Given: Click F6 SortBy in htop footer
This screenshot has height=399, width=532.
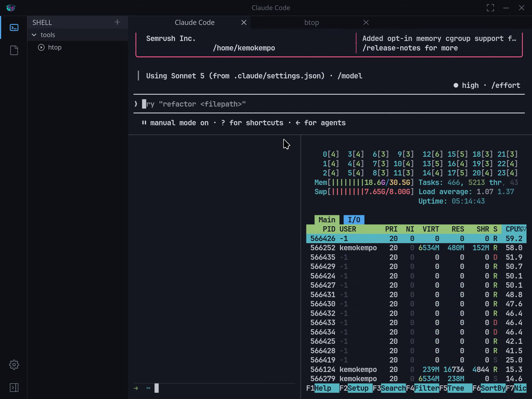Looking at the screenshot, I should [489, 388].
